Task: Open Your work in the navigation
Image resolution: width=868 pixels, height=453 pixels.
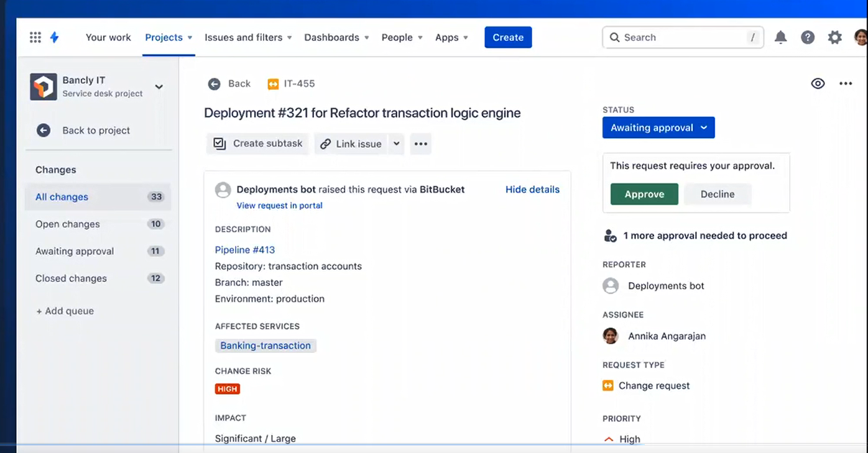Action: tap(108, 37)
